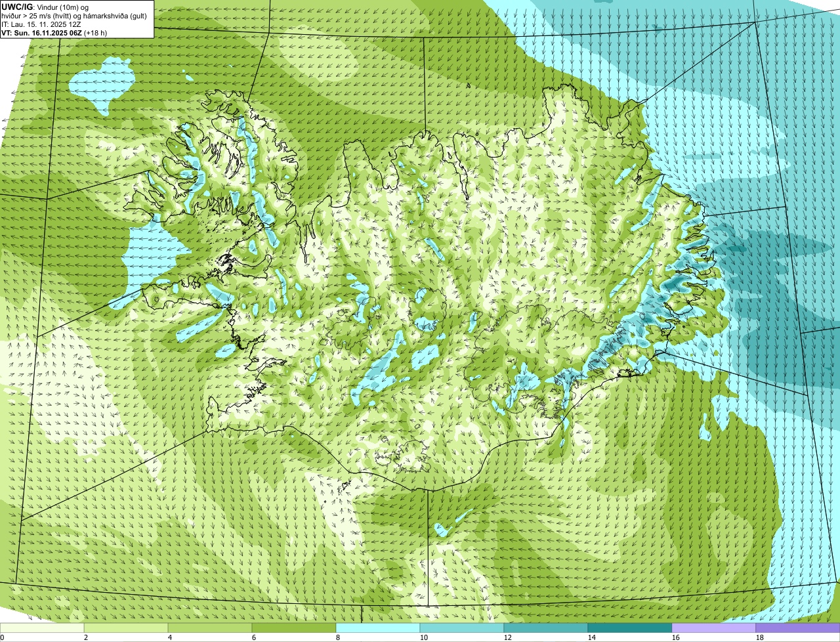
Task: Click the 12–14 m/s teal legend swatch
Action: [x=546, y=628]
